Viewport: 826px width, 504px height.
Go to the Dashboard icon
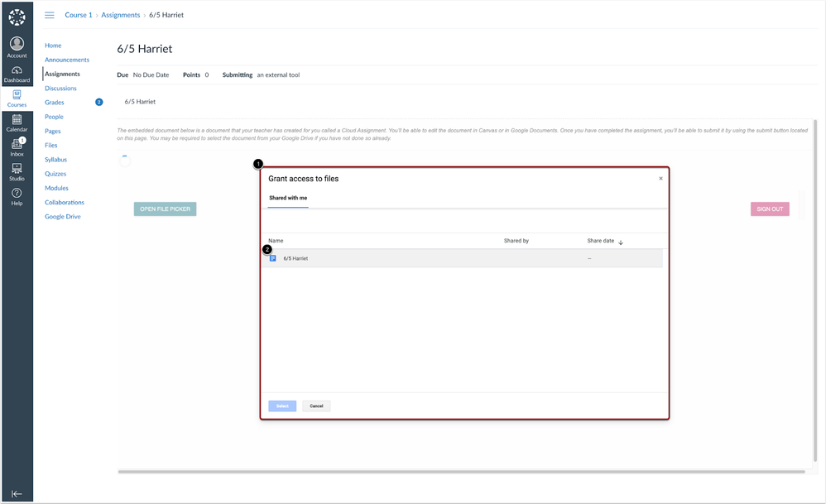click(x=17, y=74)
